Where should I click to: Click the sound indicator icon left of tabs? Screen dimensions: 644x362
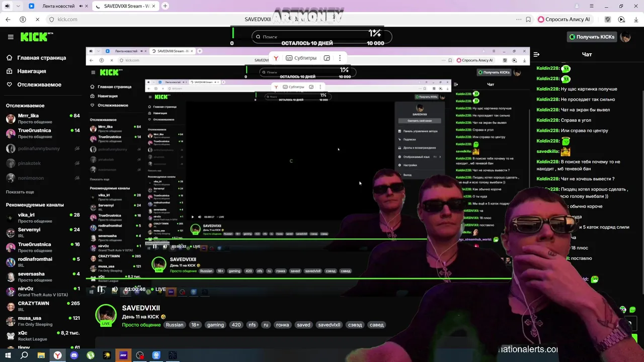point(7,6)
